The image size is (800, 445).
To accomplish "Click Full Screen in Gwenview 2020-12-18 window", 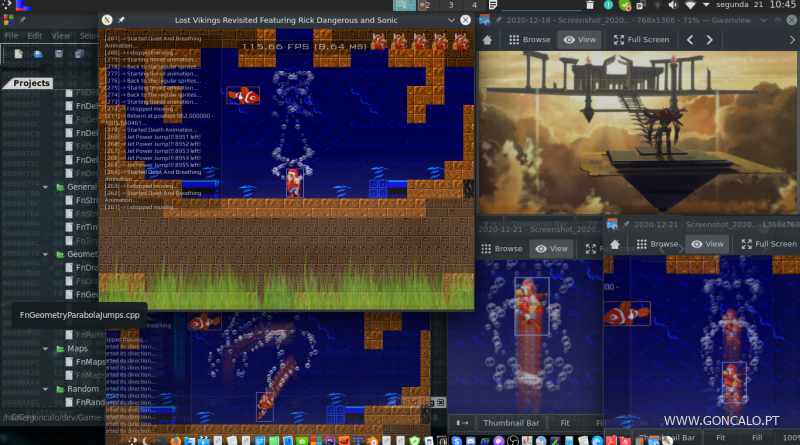I will tap(641, 40).
